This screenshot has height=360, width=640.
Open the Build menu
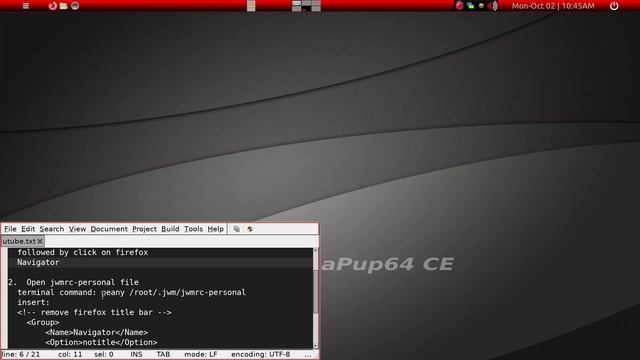pyautogui.click(x=170, y=229)
